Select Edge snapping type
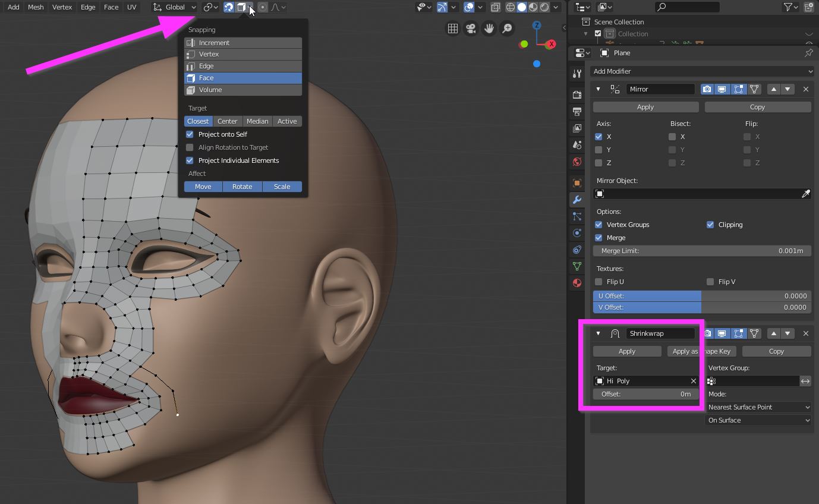 243,66
